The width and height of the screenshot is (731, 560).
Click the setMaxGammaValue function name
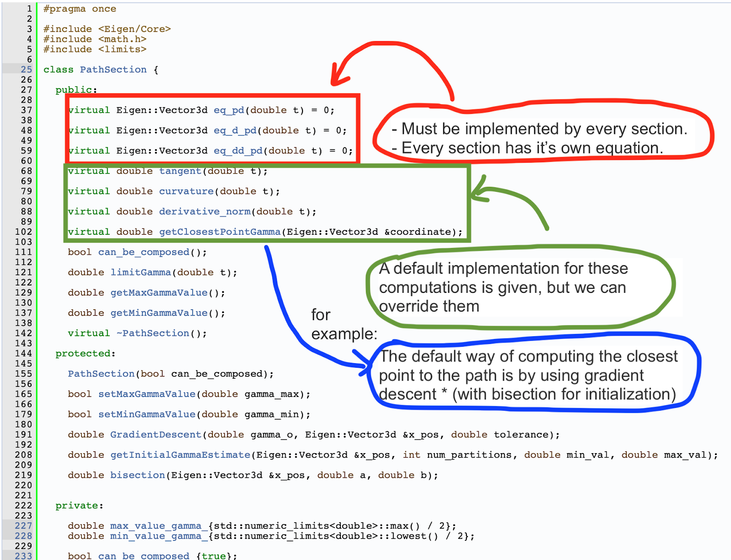pyautogui.click(x=147, y=394)
